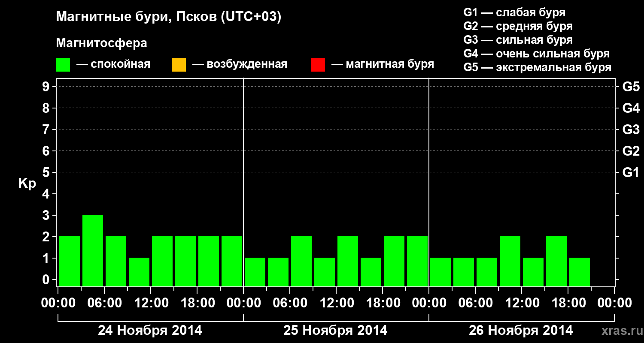This screenshot has width=644, height=343.
Task: Click the first bar on 25 November
Action: 255,272
